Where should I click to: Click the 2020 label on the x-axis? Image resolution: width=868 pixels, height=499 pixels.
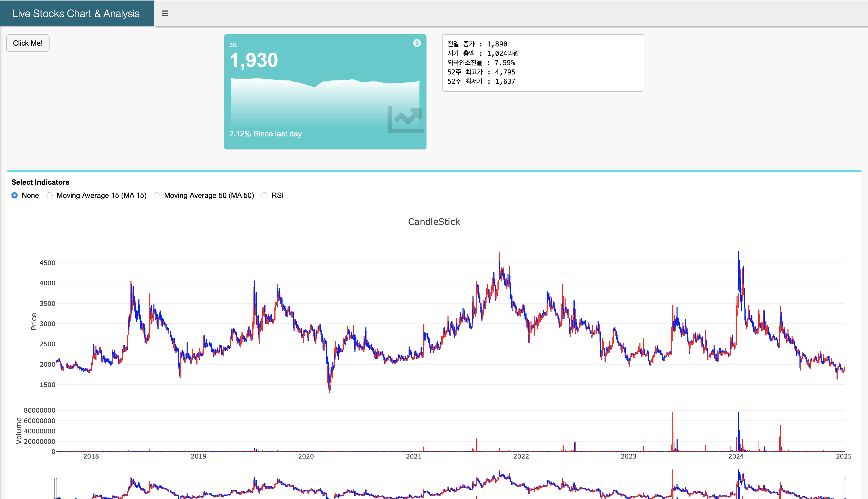(x=306, y=456)
